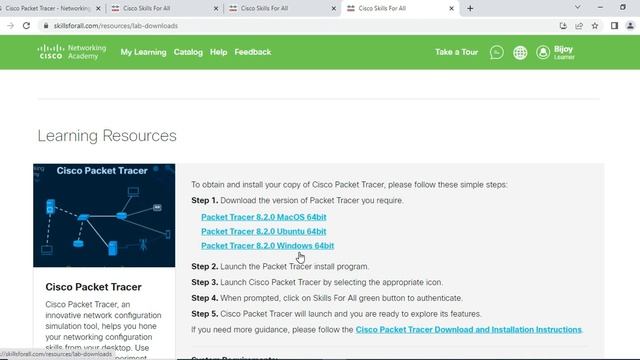640x360 pixels.
Task: Toggle the browser side panel icon
Action: tap(614, 26)
